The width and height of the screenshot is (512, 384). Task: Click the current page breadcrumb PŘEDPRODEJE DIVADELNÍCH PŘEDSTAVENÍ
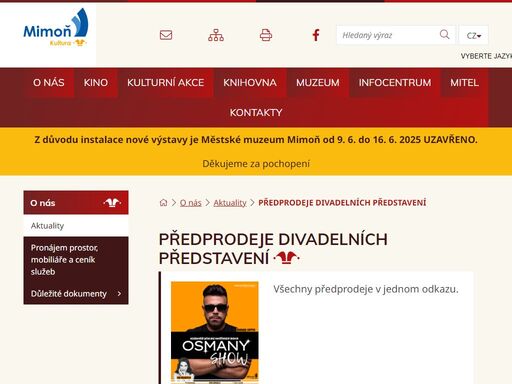[342, 203]
